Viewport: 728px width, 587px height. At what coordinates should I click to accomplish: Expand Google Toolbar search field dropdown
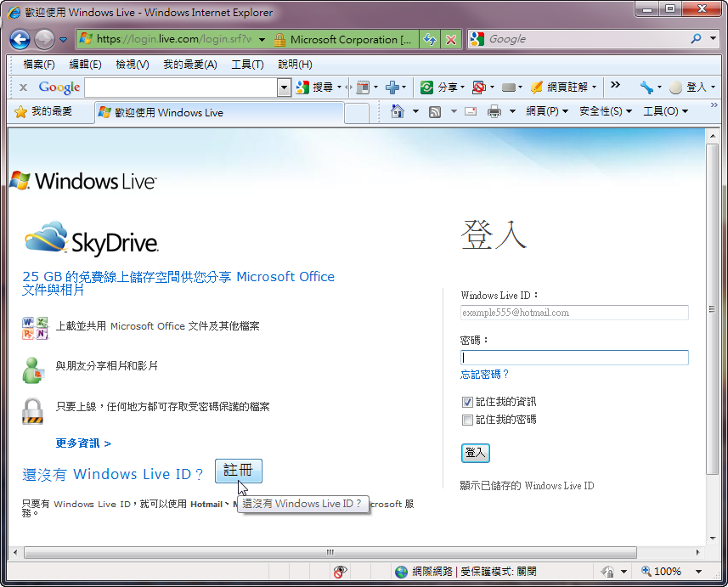(284, 87)
